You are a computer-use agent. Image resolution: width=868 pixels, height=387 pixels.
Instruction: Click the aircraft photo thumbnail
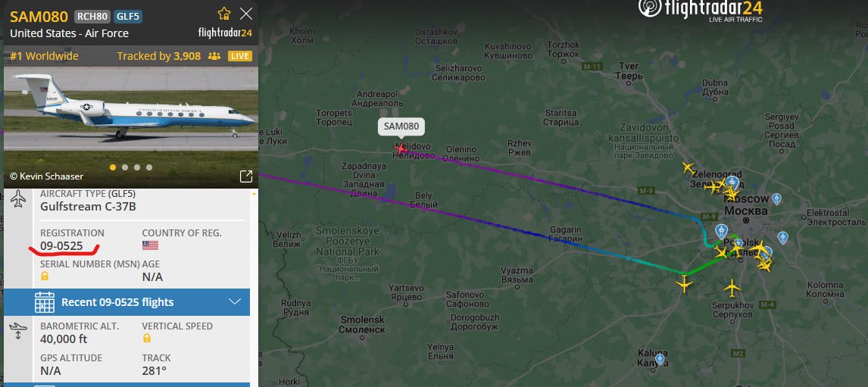click(130, 128)
